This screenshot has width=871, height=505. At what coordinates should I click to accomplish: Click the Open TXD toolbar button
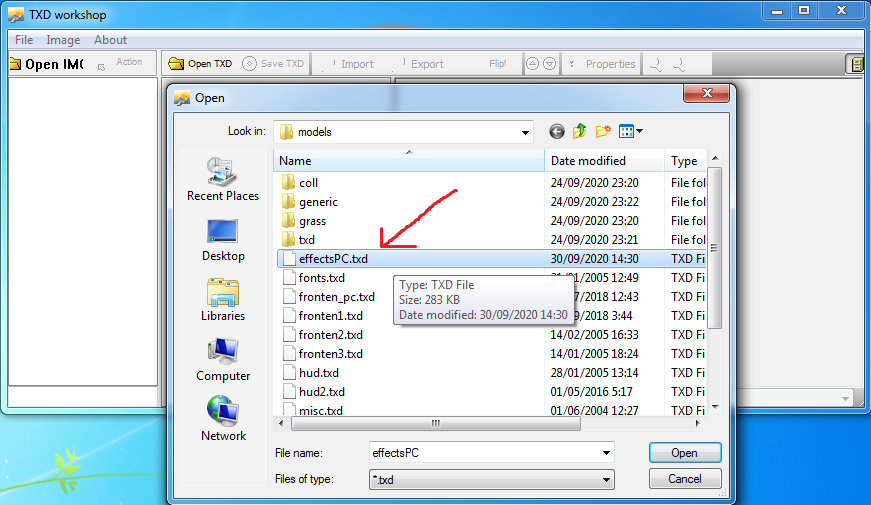(x=200, y=64)
